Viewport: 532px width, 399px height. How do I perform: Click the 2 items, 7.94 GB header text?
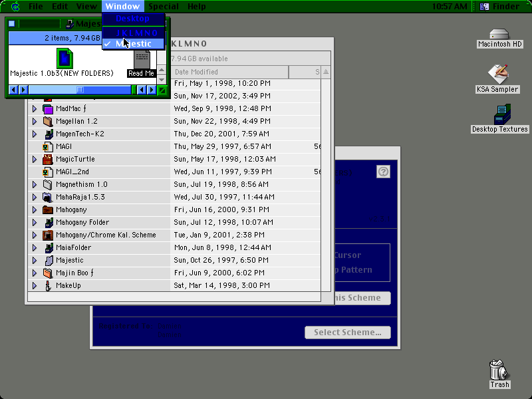point(72,38)
